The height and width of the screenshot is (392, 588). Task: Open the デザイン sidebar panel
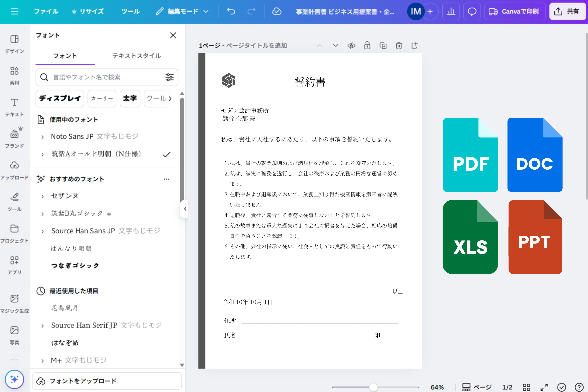(14, 44)
